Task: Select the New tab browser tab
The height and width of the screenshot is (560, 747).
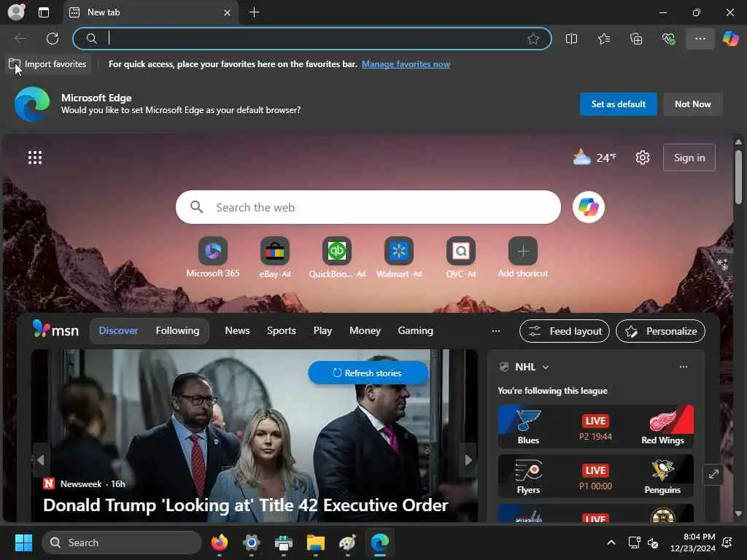Action: tap(150, 12)
